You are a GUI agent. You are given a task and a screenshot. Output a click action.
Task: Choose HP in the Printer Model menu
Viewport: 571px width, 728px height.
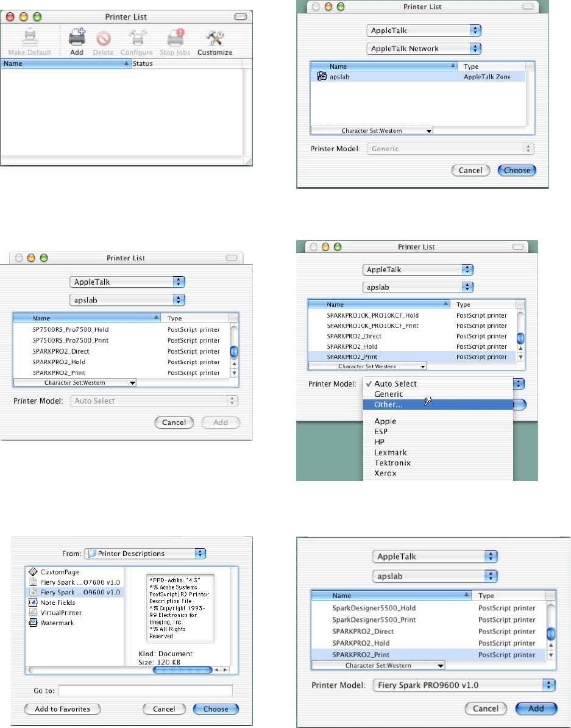point(438,441)
